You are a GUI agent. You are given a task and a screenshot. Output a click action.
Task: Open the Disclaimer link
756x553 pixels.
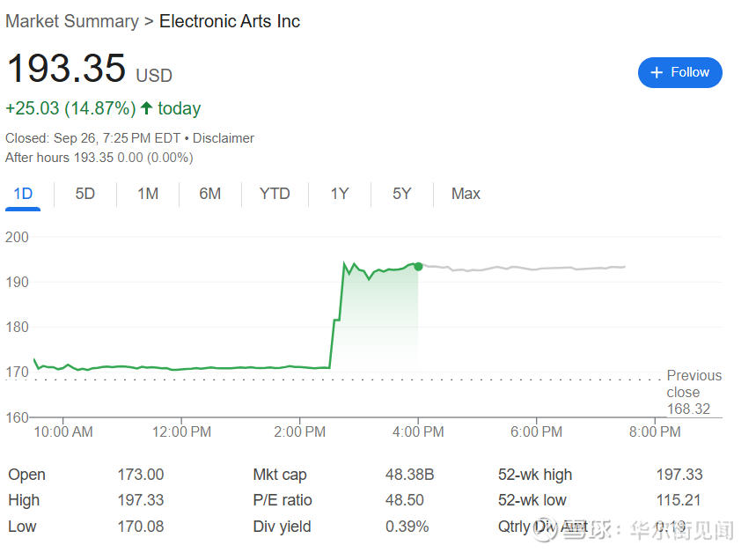coord(224,138)
